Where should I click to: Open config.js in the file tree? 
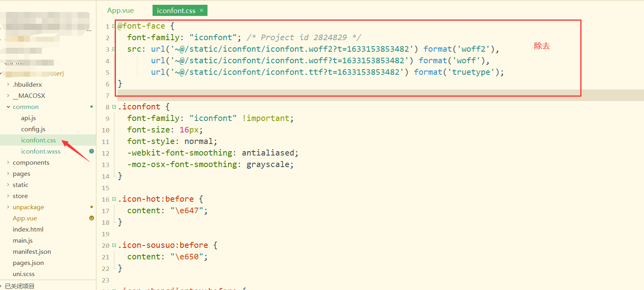33,129
